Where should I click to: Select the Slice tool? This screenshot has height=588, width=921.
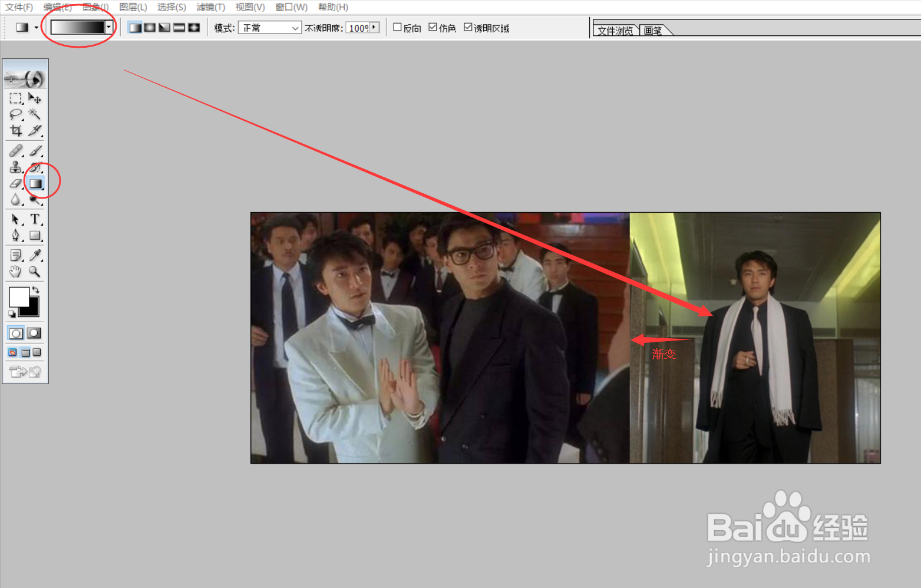pos(35,130)
